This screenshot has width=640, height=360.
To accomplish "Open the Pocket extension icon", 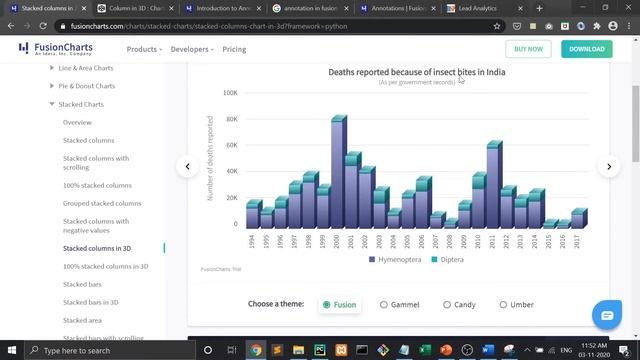I will [517, 26].
